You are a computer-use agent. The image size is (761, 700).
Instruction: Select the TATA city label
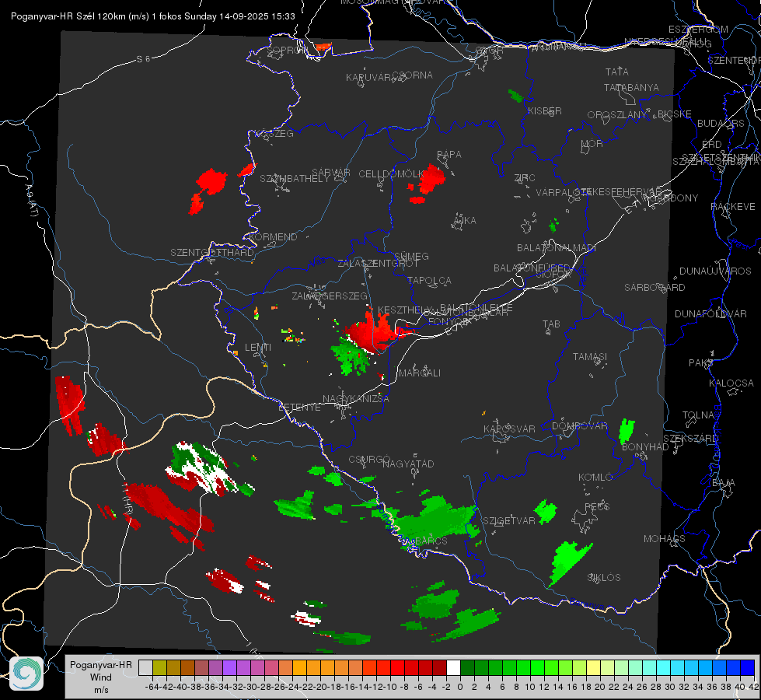pos(617,72)
